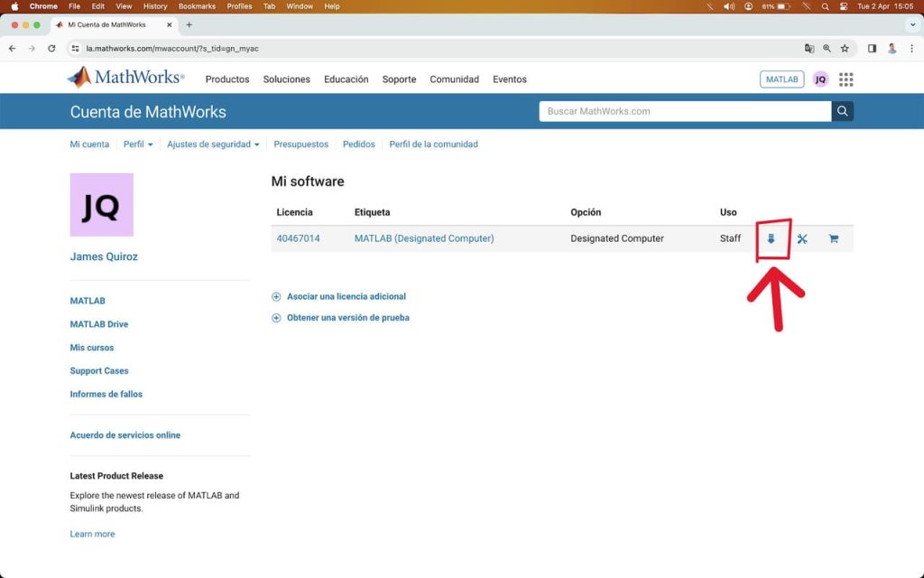The width and height of the screenshot is (924, 578).
Task: Click the browser address bar
Action: [x=436, y=49]
